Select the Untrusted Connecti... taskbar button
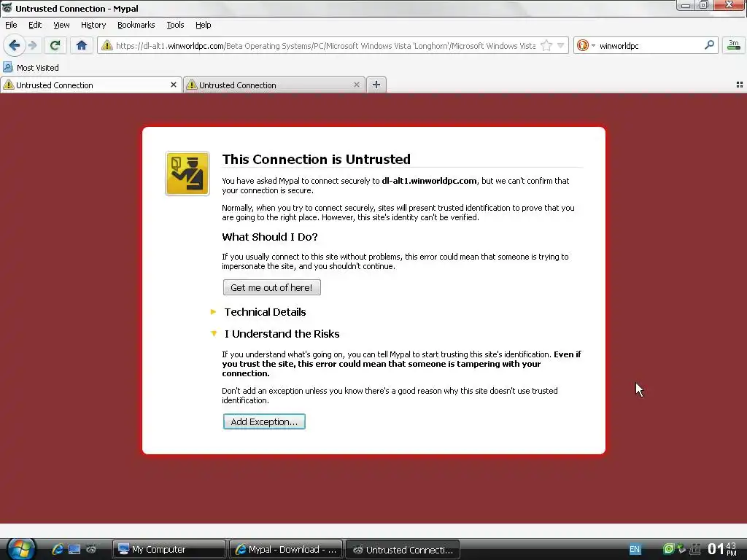This screenshot has height=560, width=747. pyautogui.click(x=403, y=550)
